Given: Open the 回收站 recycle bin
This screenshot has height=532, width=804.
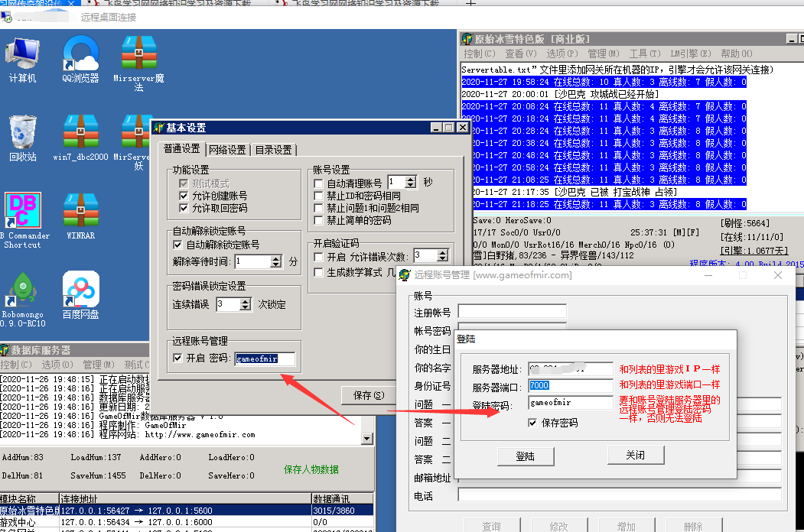Looking at the screenshot, I should coord(22,138).
